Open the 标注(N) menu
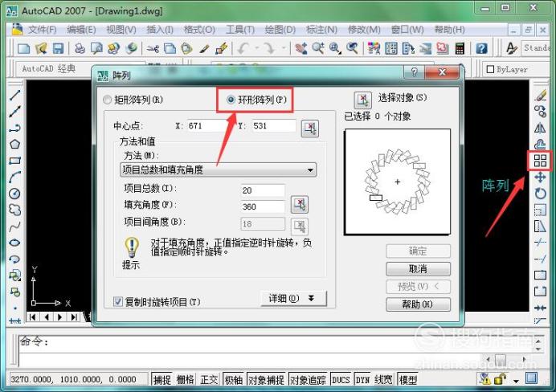This screenshot has width=556, height=392. click(x=321, y=30)
